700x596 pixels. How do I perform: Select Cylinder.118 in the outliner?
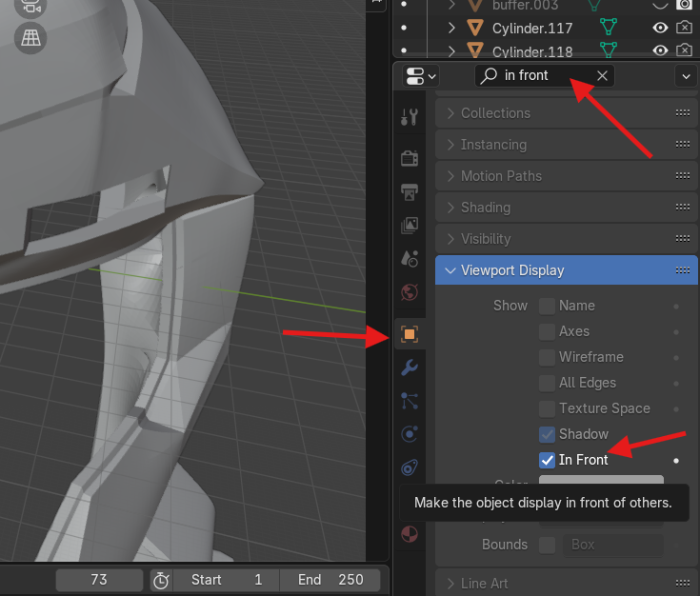point(532,50)
